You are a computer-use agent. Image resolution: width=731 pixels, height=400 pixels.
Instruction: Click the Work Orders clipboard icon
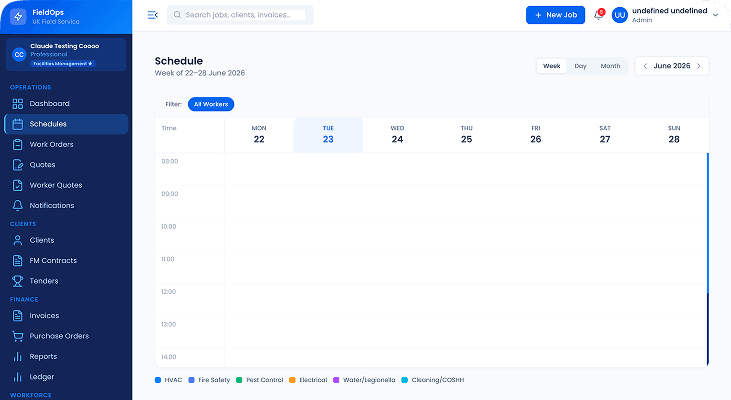(18, 145)
